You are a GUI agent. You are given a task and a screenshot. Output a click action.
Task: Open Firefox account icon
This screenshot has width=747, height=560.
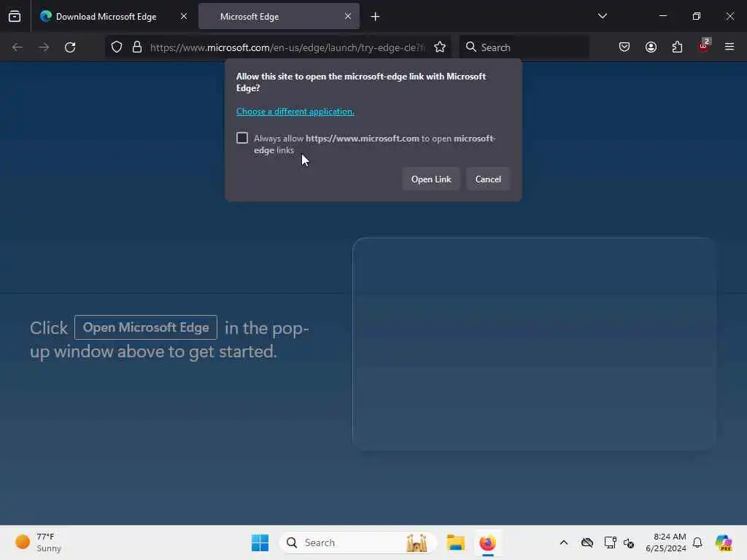tap(651, 47)
